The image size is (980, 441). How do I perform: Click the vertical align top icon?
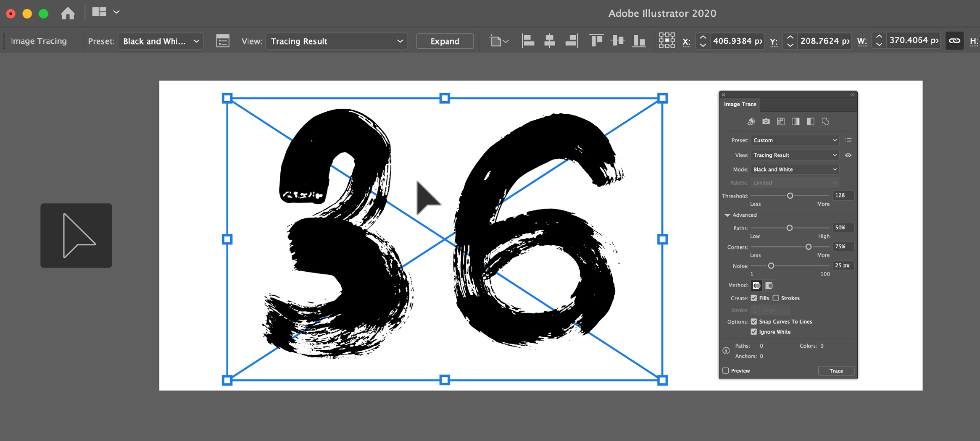click(x=596, y=41)
